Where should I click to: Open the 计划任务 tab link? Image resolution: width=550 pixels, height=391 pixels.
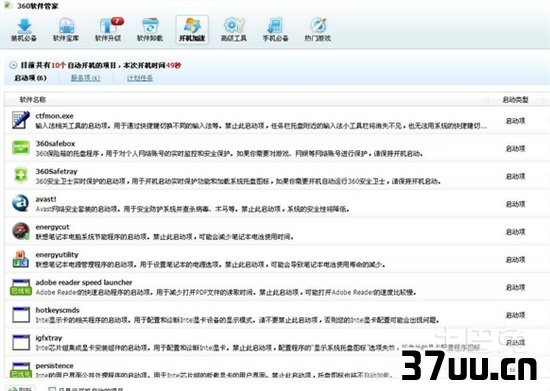tap(140, 78)
